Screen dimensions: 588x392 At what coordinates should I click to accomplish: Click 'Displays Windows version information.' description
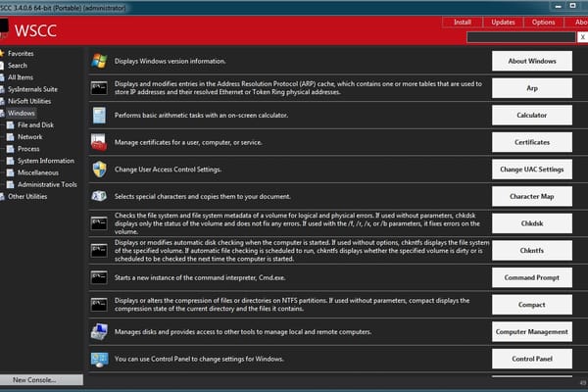click(x=170, y=61)
